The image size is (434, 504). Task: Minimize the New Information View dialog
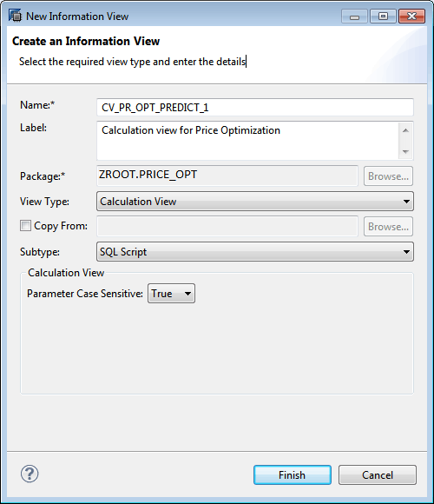click(354, 17)
